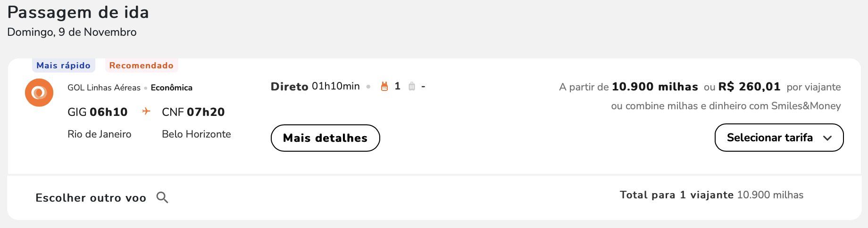The image size is (868, 228).
Task: Click the Smiles&Money combine text
Action: click(726, 106)
